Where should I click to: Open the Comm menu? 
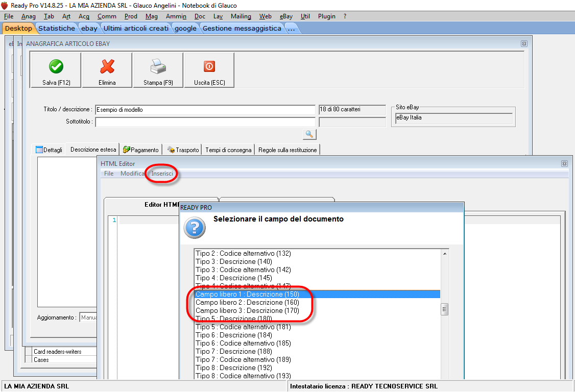tap(107, 16)
